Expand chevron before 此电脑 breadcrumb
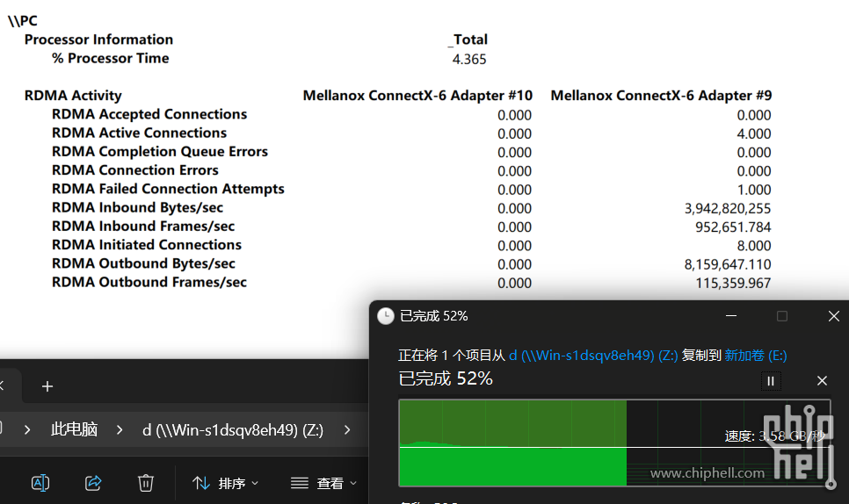Screen dimensions: 849x504 27,430
